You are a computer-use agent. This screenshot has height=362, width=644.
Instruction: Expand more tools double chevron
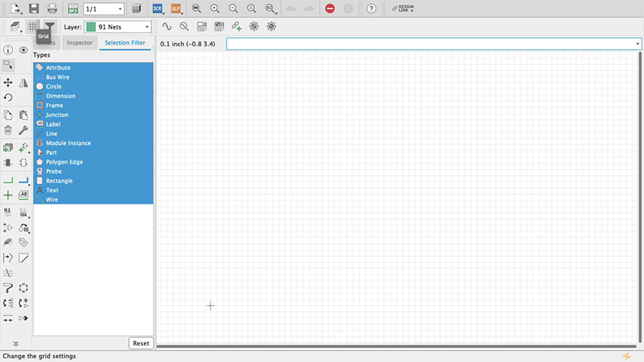16,344
